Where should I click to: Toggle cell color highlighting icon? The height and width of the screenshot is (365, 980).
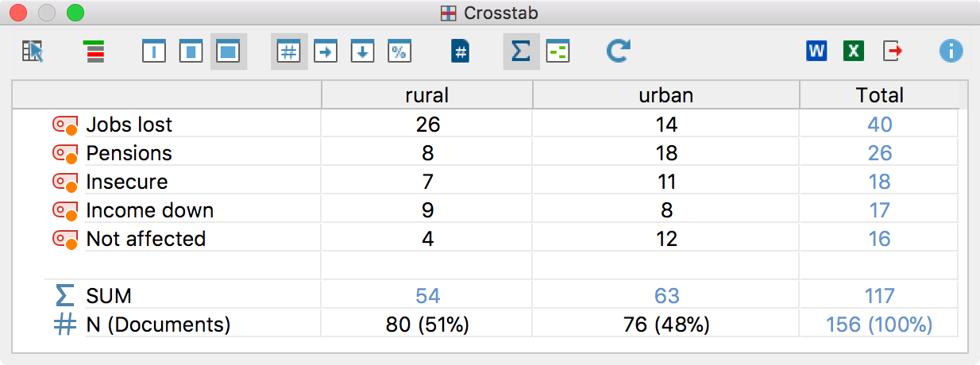coord(95,52)
